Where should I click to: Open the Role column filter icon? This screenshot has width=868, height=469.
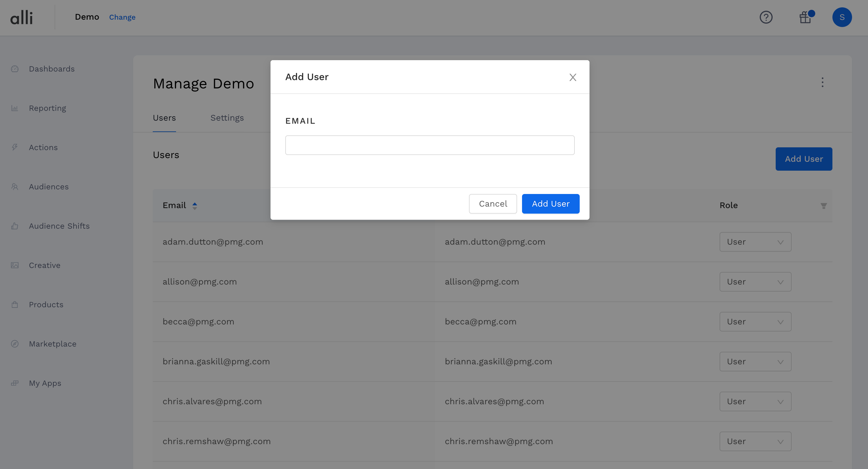(824, 206)
